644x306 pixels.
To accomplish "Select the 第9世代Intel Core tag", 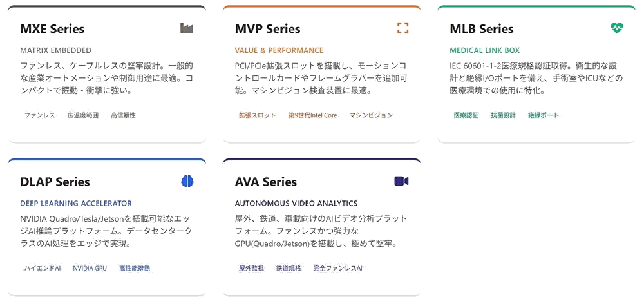I will point(312,115).
